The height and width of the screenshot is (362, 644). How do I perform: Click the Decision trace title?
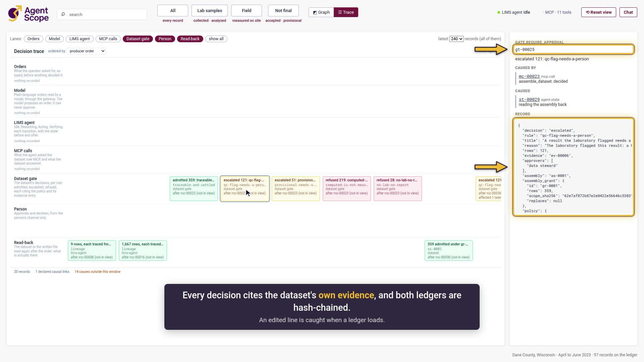(x=29, y=51)
